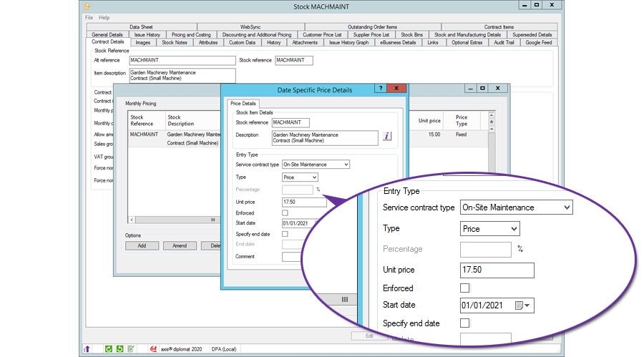The width and height of the screenshot is (644, 357).
Task: Click the Unit price column header in Monthly Pricing
Action: click(x=429, y=121)
